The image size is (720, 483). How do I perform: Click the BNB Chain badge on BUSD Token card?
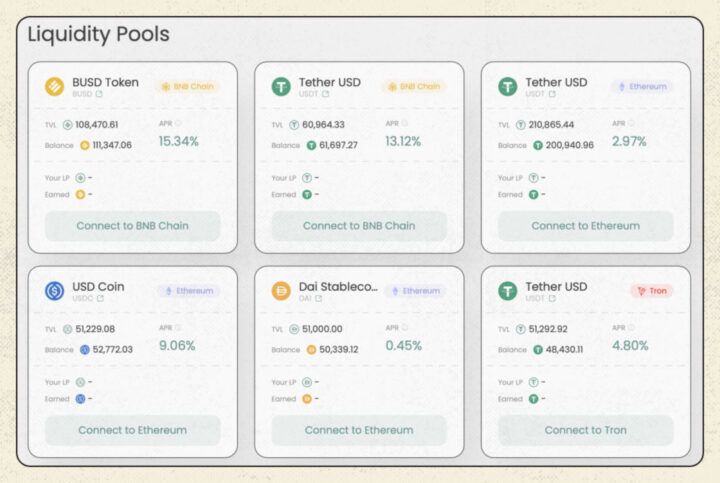pos(187,86)
